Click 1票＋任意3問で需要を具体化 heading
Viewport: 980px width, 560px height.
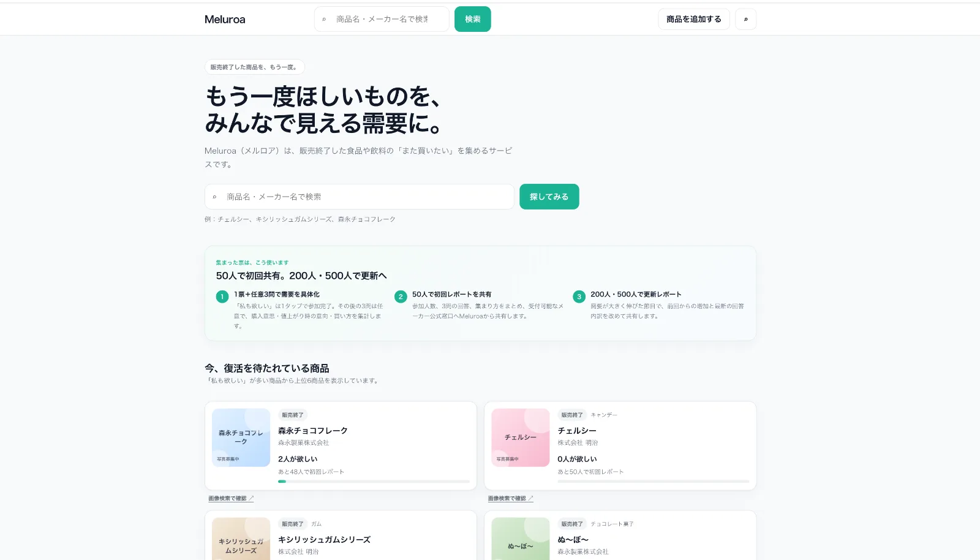277,294
